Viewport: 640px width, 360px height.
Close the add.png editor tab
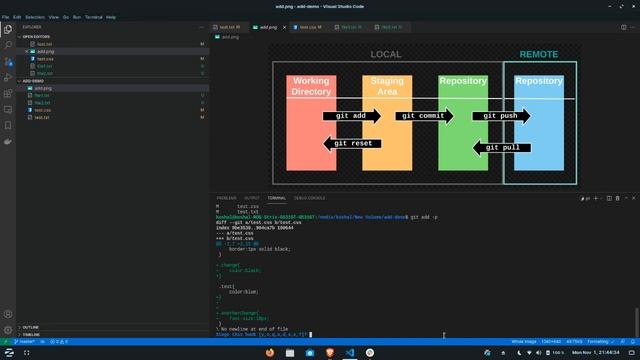coord(284,27)
